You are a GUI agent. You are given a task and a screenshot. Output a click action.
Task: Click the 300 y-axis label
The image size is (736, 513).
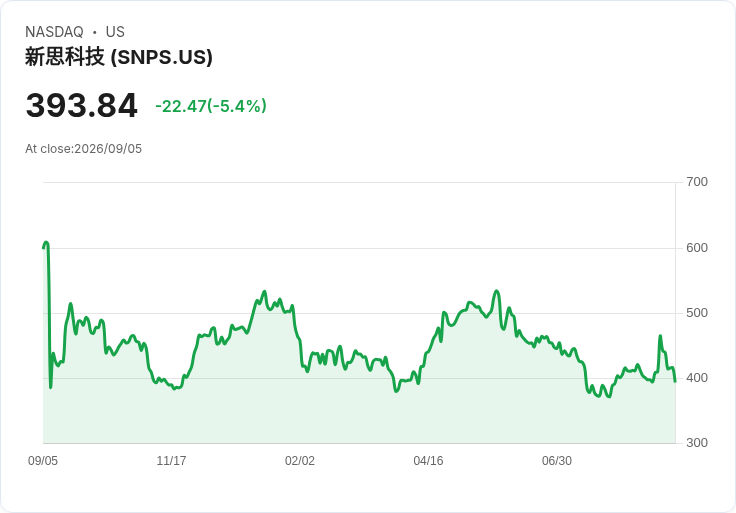(x=697, y=443)
